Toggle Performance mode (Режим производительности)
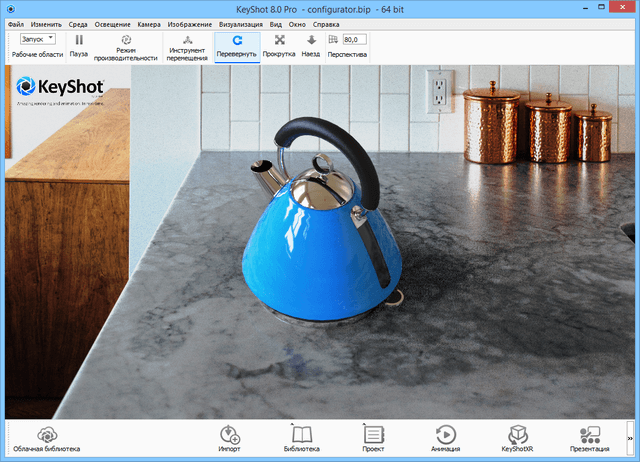 (x=127, y=40)
